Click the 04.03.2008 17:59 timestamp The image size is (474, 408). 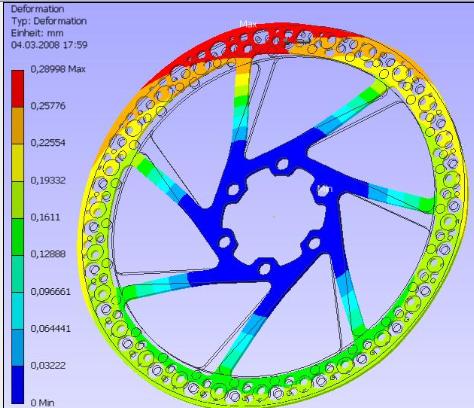(x=49, y=45)
